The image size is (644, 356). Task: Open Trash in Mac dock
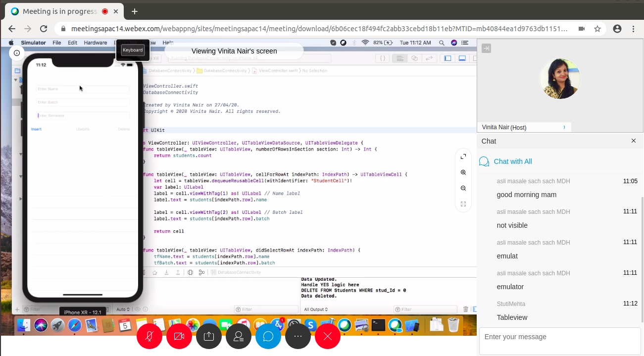click(453, 325)
